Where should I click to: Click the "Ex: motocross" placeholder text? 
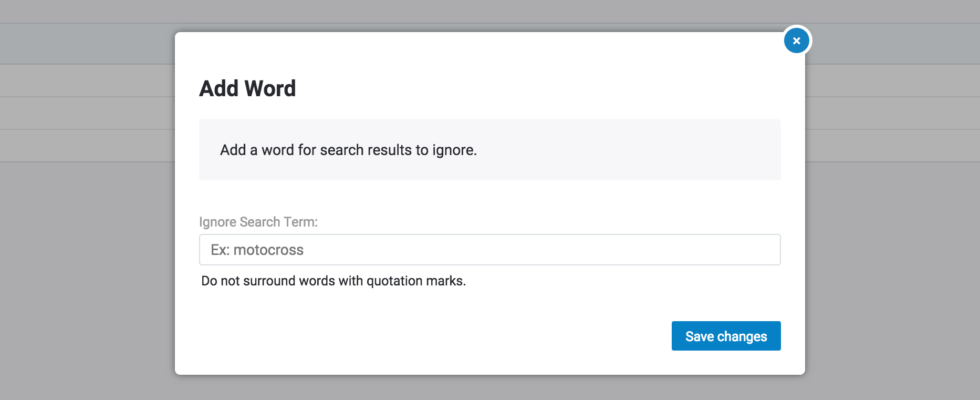257,250
